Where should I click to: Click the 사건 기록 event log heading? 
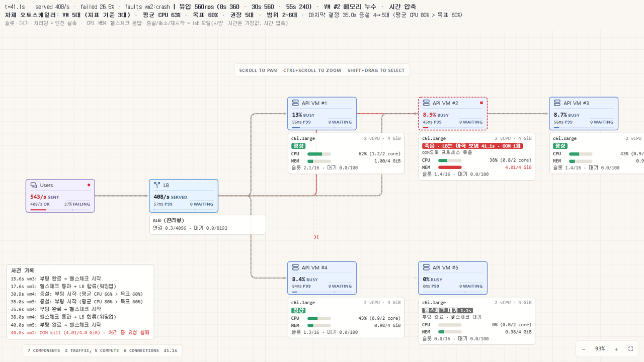click(22, 270)
